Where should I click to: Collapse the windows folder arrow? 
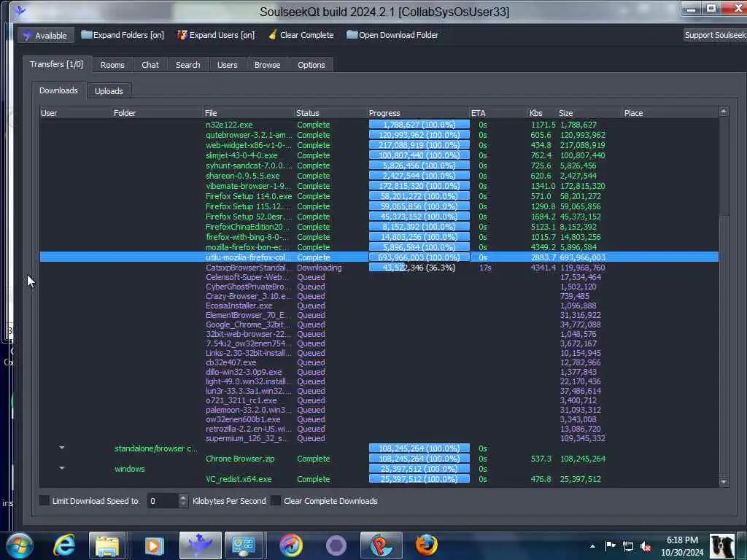(62, 468)
